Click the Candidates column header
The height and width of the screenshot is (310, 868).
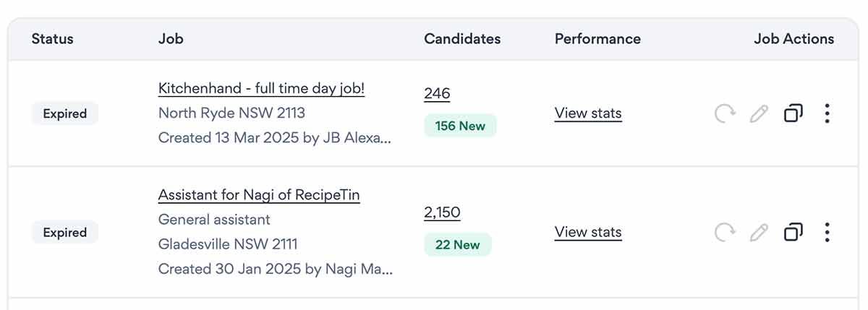[x=462, y=39]
